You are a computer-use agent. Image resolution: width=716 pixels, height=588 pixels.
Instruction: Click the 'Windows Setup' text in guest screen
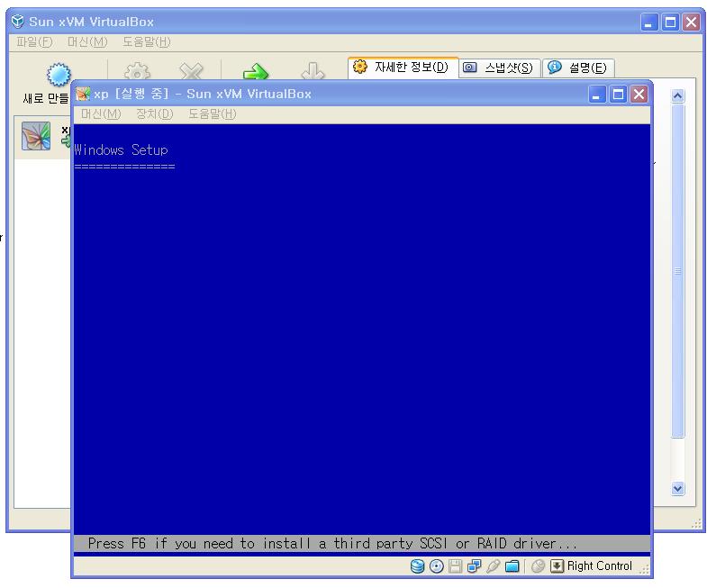click(x=121, y=149)
